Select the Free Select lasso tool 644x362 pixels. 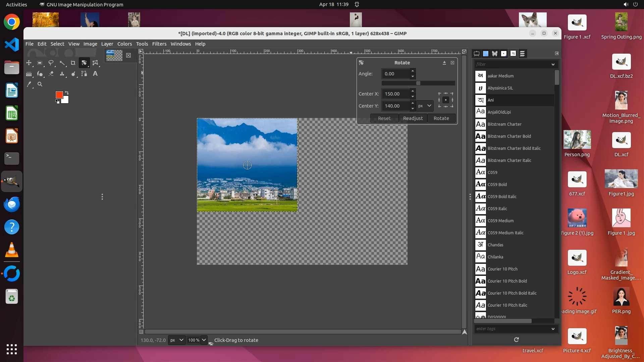(x=51, y=63)
